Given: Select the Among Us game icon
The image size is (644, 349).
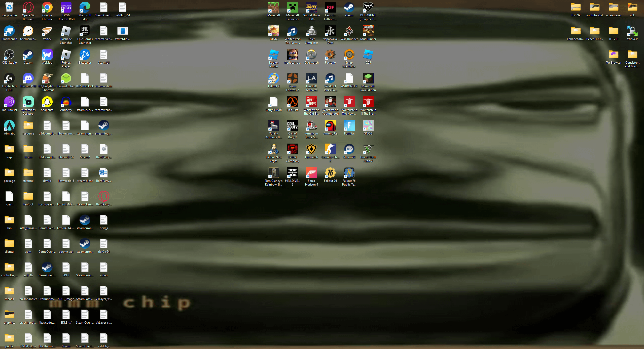Looking at the screenshot, I should click(x=330, y=126).
